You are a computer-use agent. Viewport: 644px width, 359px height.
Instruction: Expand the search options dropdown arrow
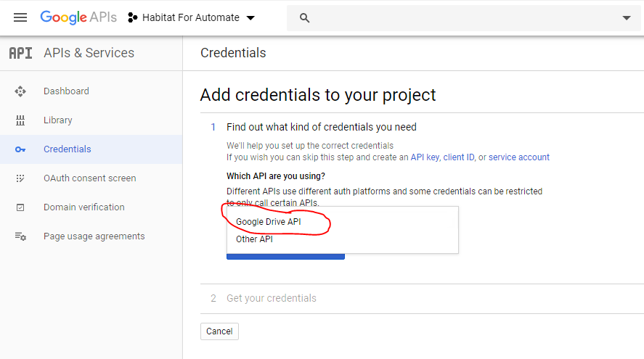coord(627,18)
